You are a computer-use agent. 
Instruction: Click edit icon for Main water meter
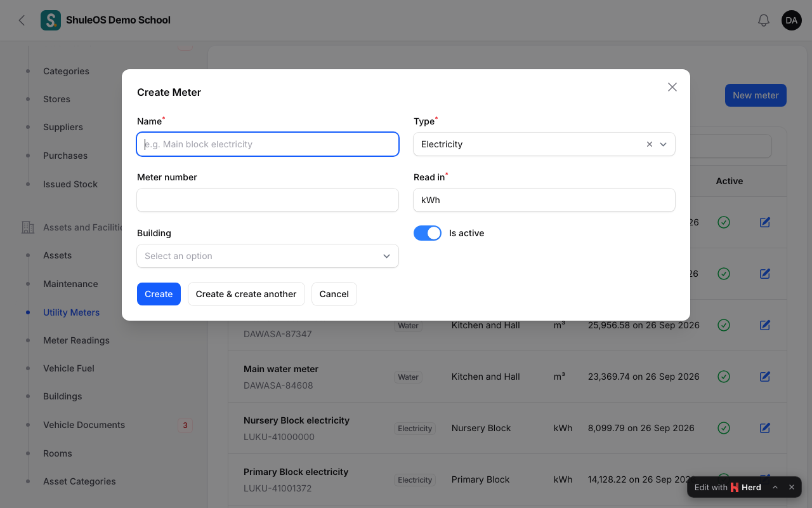coord(765,377)
